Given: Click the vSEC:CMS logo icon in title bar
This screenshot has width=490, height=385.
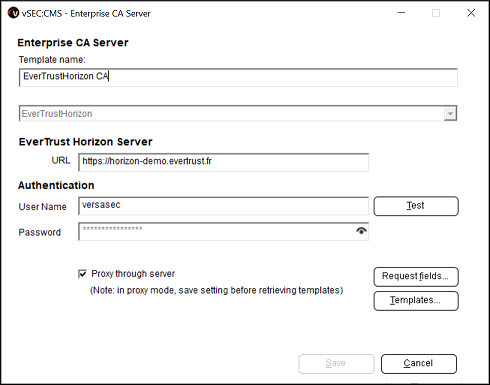Looking at the screenshot, I should pyautogui.click(x=13, y=13).
